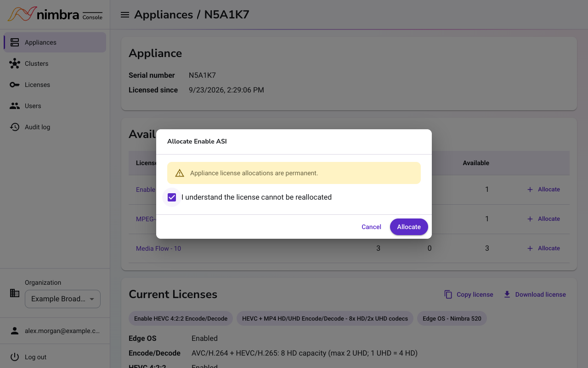Open the Media Flow - 10 link
This screenshot has height=368, width=588.
tap(158, 248)
